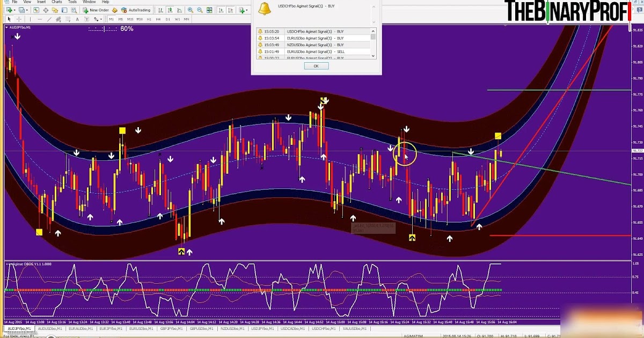The width and height of the screenshot is (644, 338).
Task: Open the Strategy Tester magnifier icon
Action: pyautogui.click(x=74, y=10)
